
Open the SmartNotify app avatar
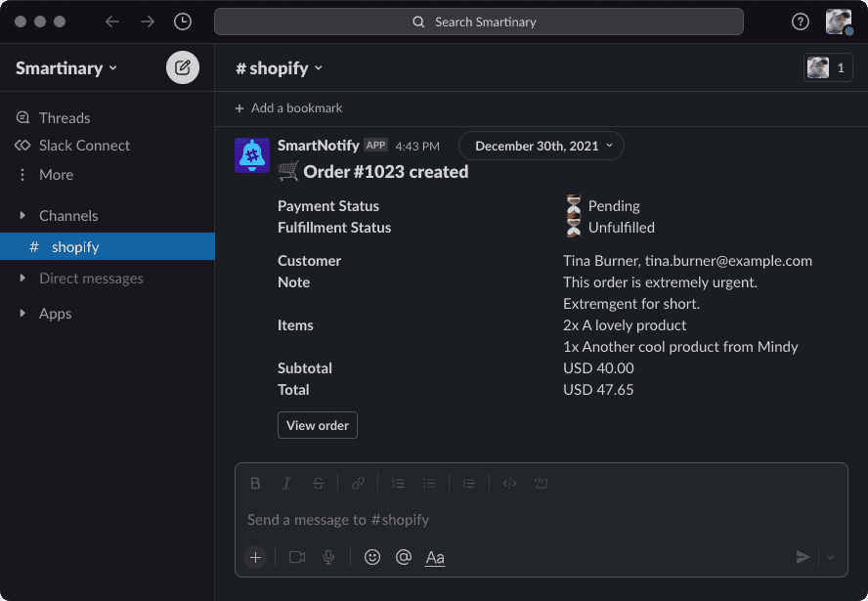(x=252, y=155)
